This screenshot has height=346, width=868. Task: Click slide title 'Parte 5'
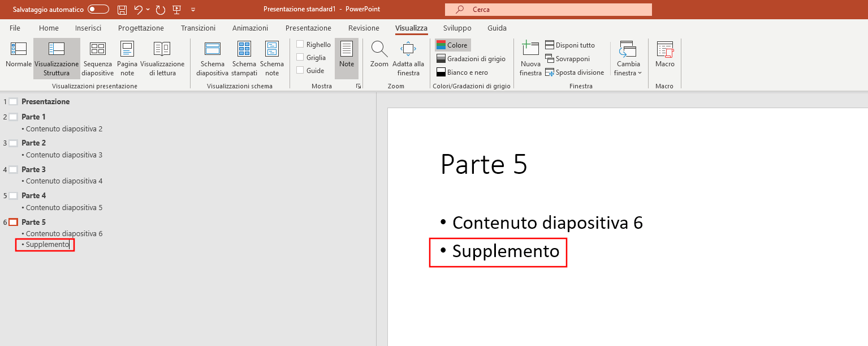point(483,164)
